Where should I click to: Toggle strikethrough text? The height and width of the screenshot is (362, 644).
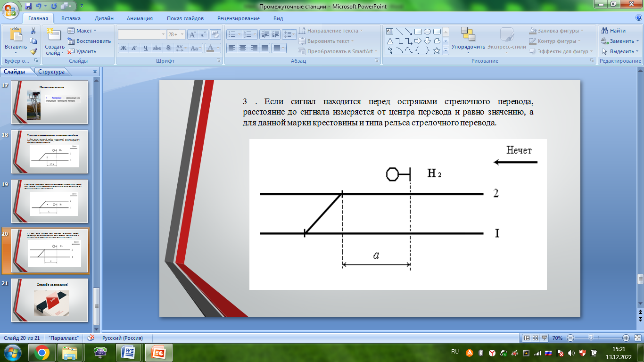coord(157,48)
